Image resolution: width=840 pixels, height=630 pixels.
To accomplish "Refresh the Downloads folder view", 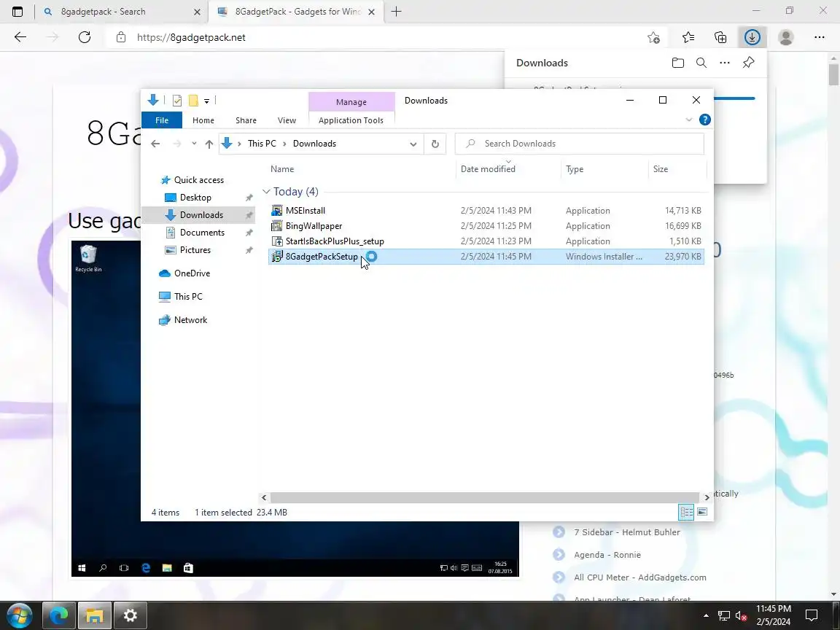I will tap(435, 144).
